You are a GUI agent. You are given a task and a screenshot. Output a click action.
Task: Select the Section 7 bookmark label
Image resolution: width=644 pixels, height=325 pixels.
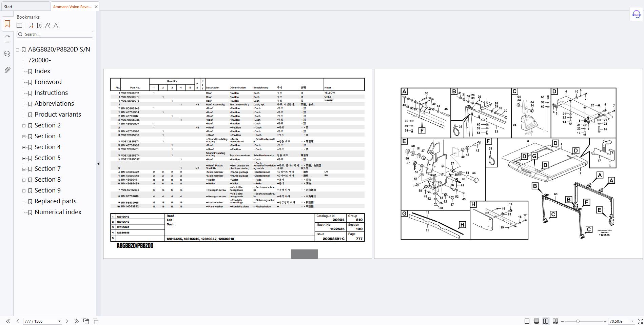[x=47, y=168]
